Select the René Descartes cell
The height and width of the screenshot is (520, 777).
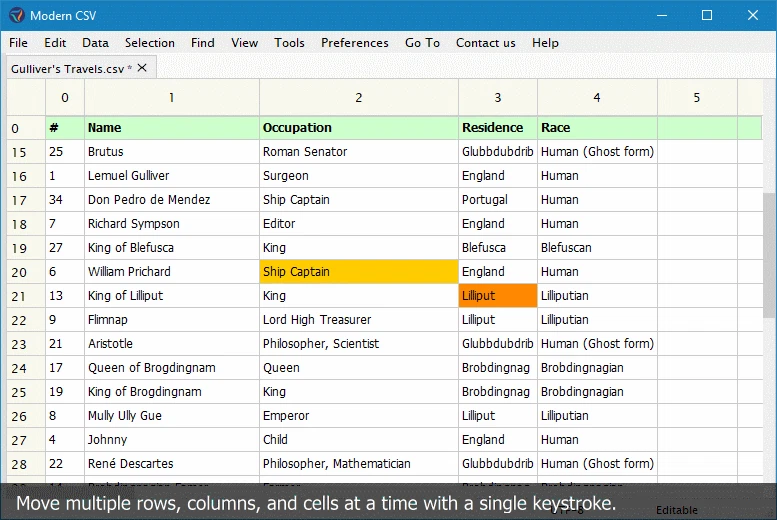pos(171,464)
